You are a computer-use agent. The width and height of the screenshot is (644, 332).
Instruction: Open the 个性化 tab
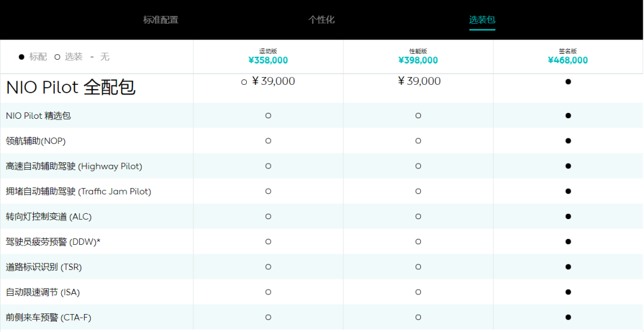[321, 20]
